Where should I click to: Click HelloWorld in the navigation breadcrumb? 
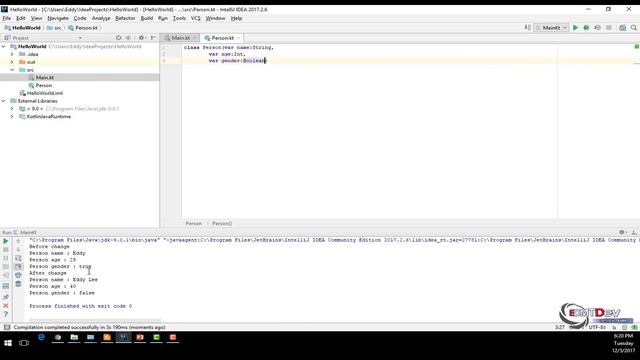pyautogui.click(x=23, y=28)
